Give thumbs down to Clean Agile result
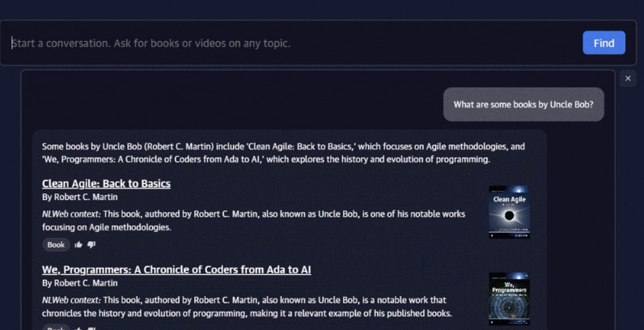The image size is (644, 330). [x=91, y=245]
